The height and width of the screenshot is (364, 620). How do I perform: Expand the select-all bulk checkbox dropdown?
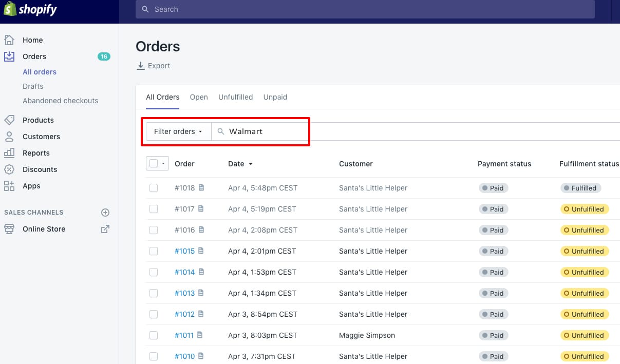click(163, 164)
